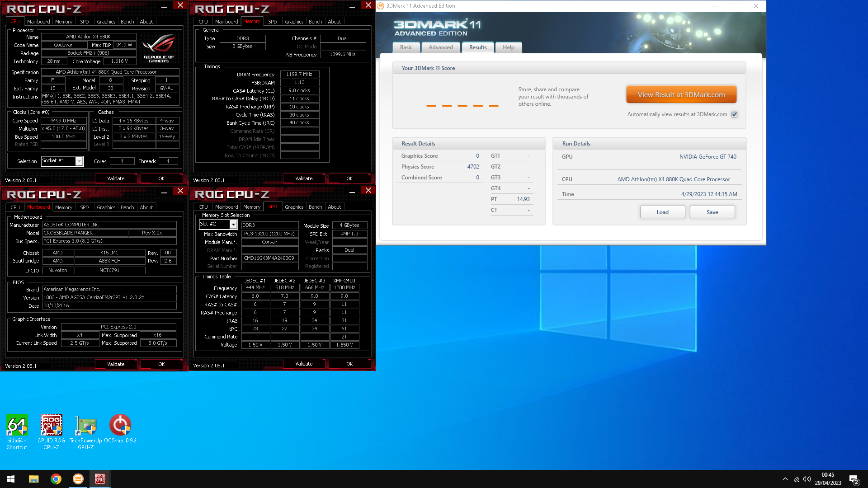The height and width of the screenshot is (488, 868).
Task: Toggle automatically view results at 3DMark.com
Action: 735,114
